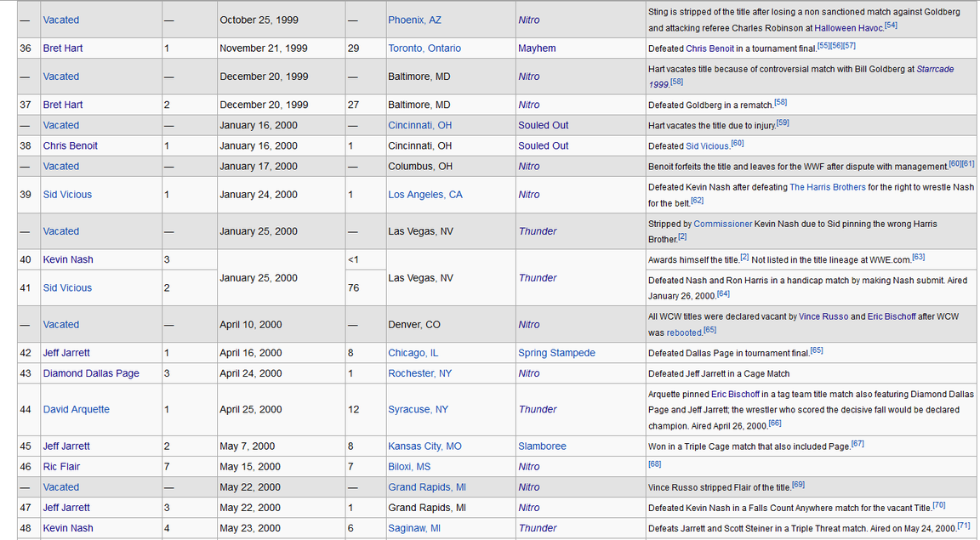Follow citation link [54]

[891, 26]
